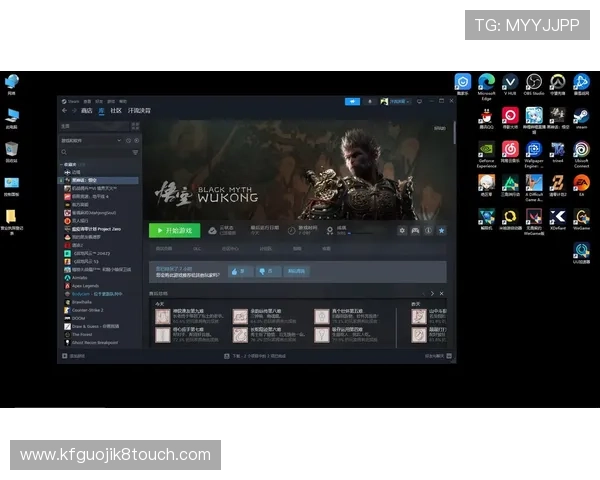Open the Store (商店) tab

pos(86,110)
